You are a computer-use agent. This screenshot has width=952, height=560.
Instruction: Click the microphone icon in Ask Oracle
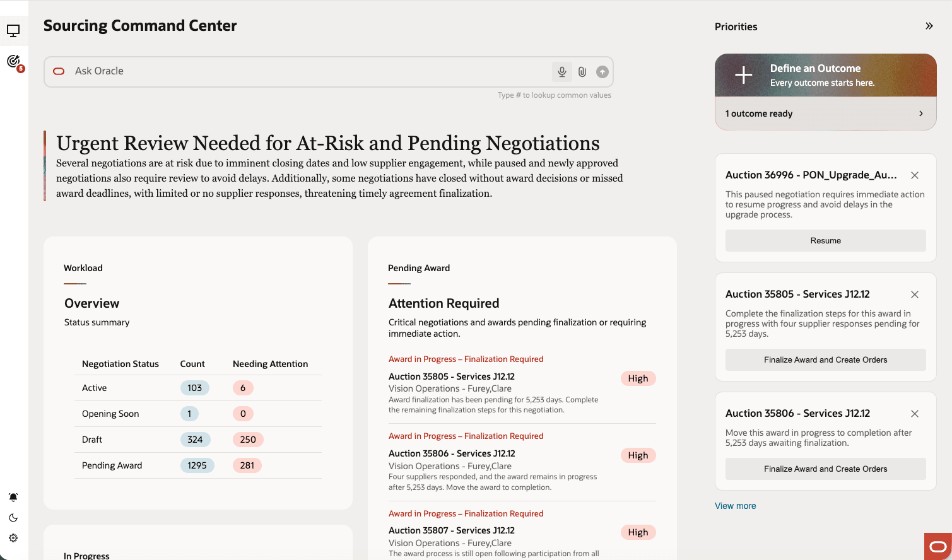[561, 72]
